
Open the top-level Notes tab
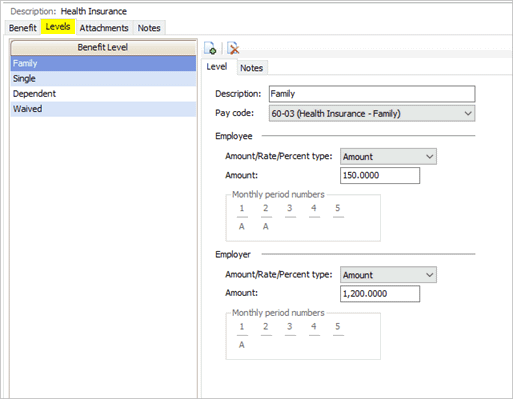tap(149, 28)
